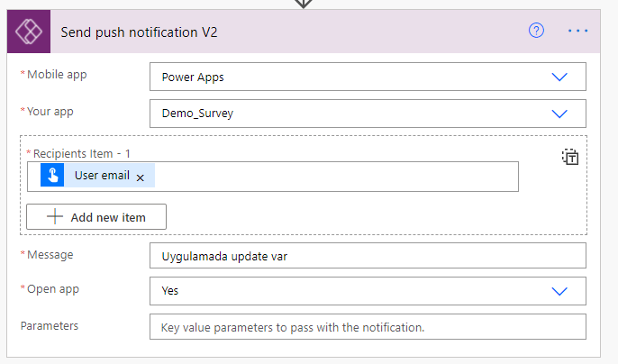618x364 pixels.
Task: Select the User email token label
Action: [102, 176]
